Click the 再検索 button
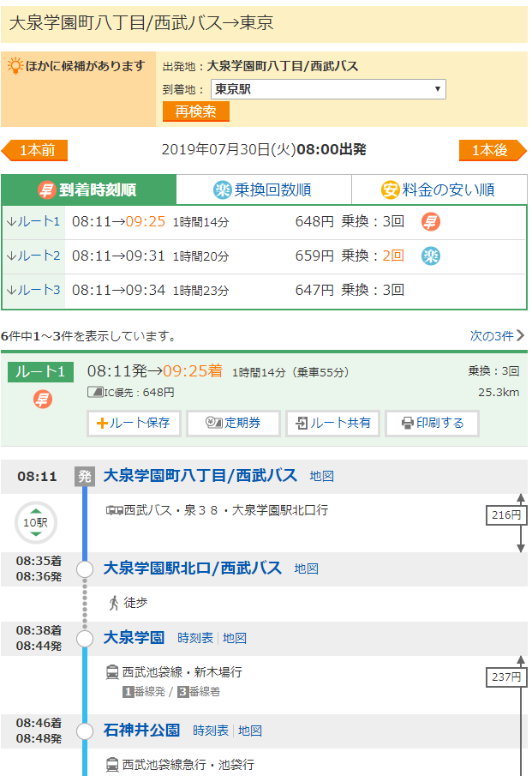 point(196,111)
